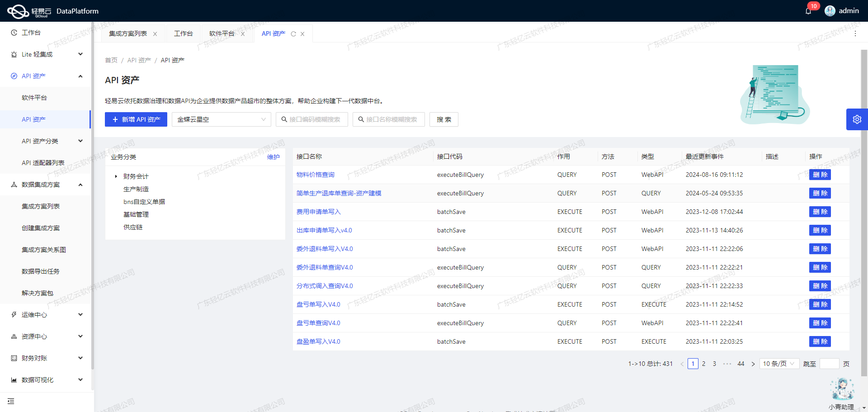Click the three-dot more options icon
Image resolution: width=868 pixels, height=412 pixels.
tap(855, 33)
